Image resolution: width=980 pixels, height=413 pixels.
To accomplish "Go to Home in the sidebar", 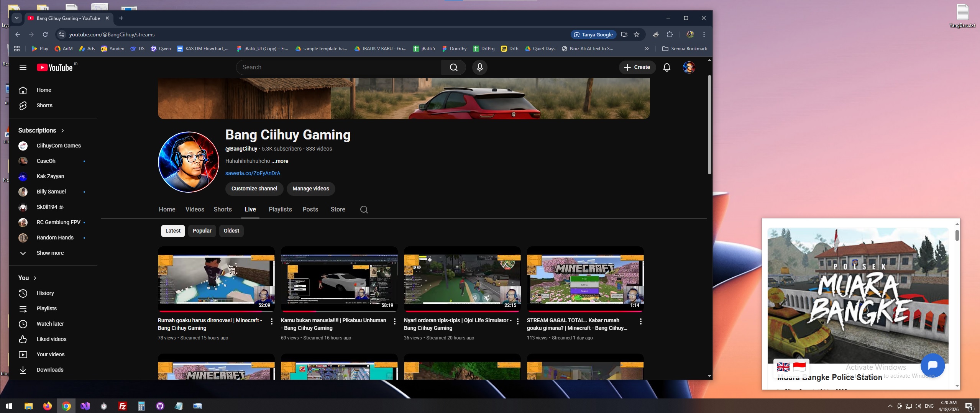I will pos(53,90).
